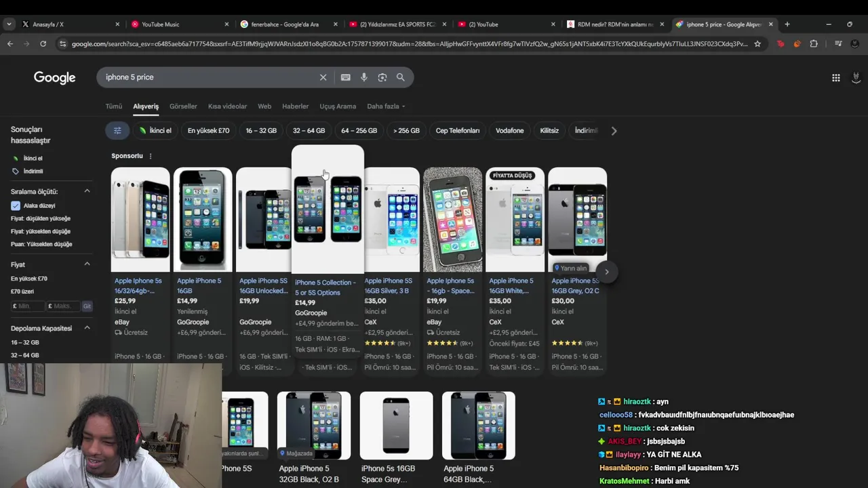This screenshot has height=488, width=868.
Task: Collapse the Depolama Kapasitesi section
Action: (87, 328)
